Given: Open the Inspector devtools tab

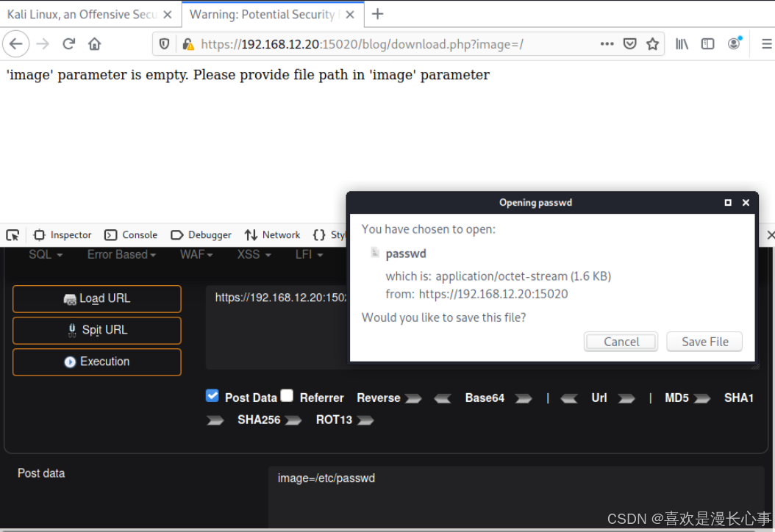Looking at the screenshot, I should (x=63, y=235).
